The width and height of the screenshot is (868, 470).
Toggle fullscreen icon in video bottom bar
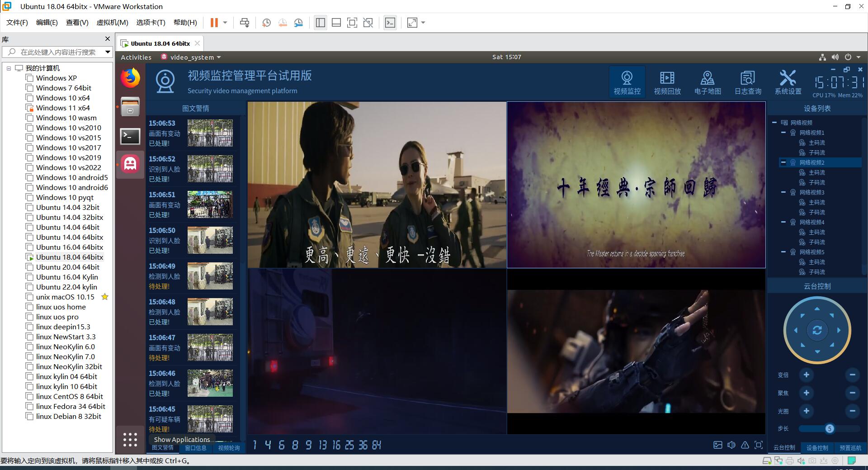(759, 445)
